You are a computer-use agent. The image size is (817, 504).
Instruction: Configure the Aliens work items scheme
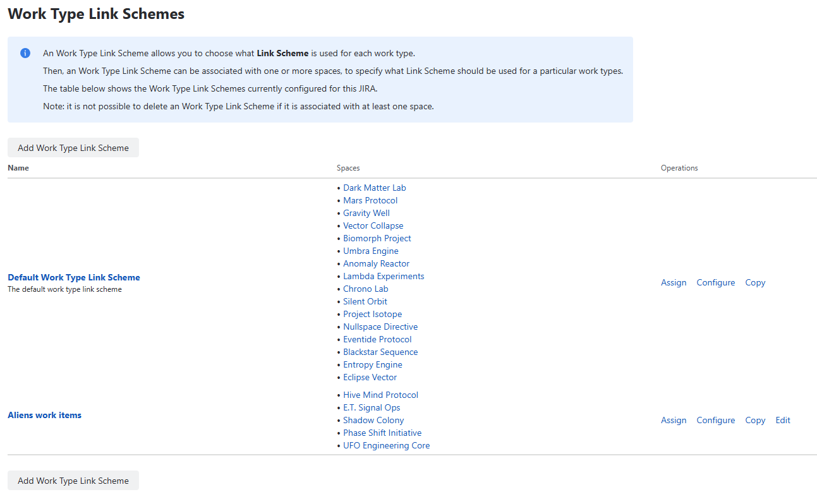tap(716, 420)
